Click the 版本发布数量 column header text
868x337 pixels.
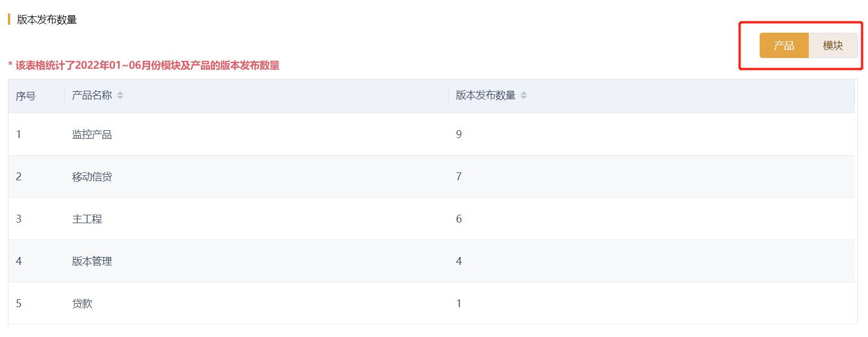coord(485,96)
